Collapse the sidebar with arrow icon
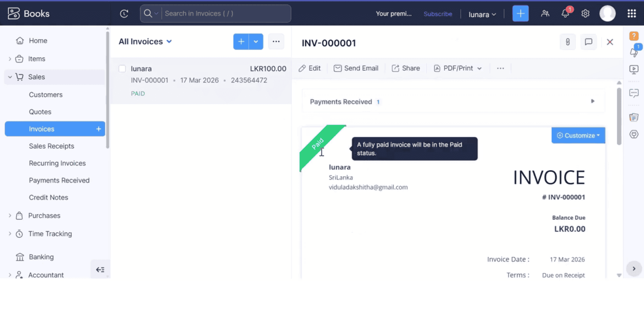Screen dimensions: 644x321 [100, 270]
